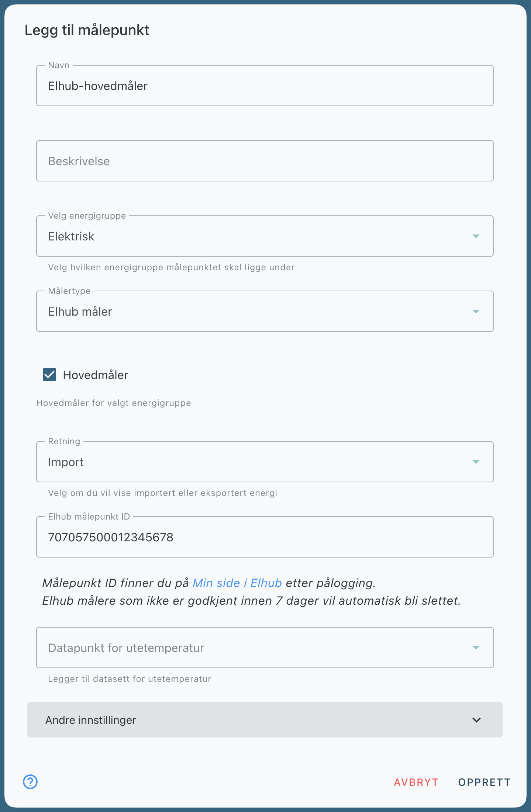Image resolution: width=531 pixels, height=812 pixels.
Task: Click the Elhub målepunkt ID field
Action: click(264, 537)
